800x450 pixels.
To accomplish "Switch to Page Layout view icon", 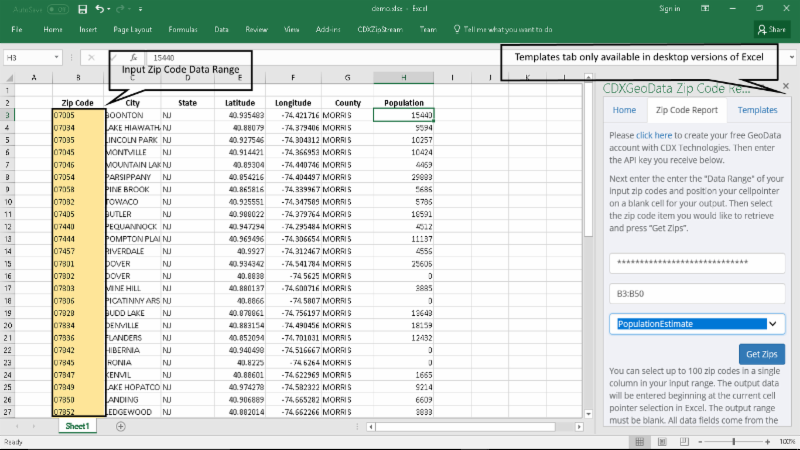I will (x=662, y=442).
